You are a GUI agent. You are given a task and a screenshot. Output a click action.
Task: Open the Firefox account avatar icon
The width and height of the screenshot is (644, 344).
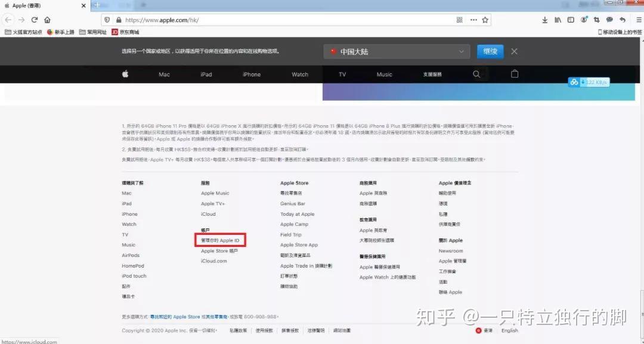click(584, 20)
